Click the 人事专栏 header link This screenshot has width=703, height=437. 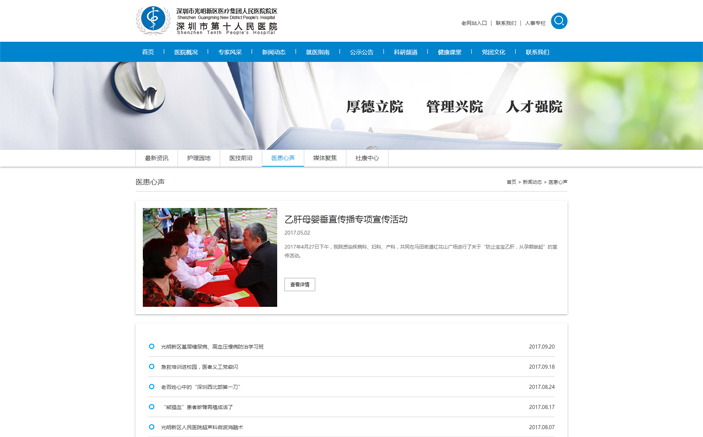tap(535, 23)
